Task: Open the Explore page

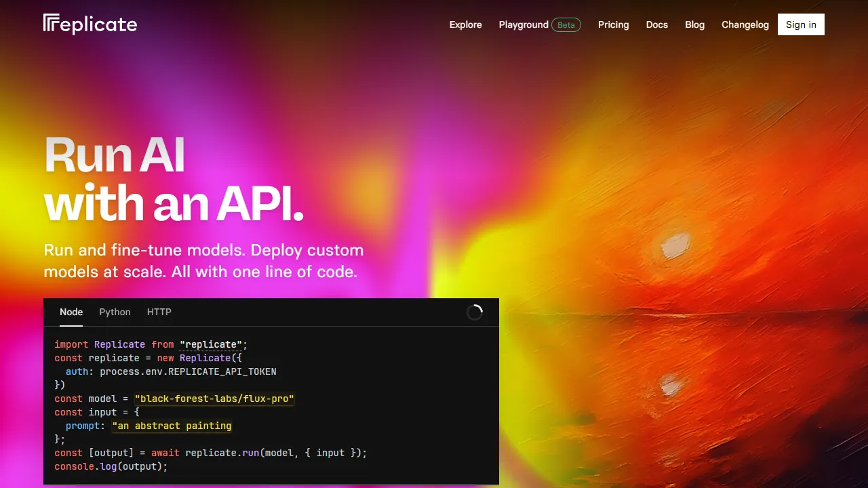Action: (466, 24)
